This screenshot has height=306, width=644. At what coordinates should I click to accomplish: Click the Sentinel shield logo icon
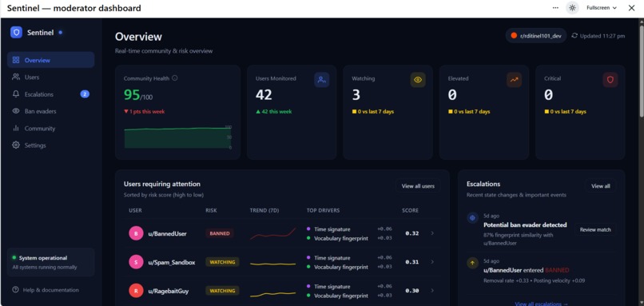click(17, 33)
